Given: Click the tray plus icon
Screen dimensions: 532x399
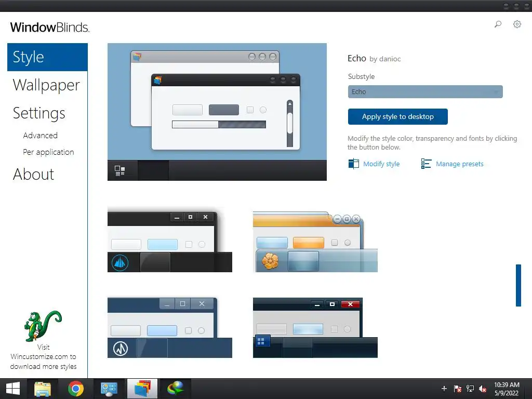Looking at the screenshot, I should 444,389.
